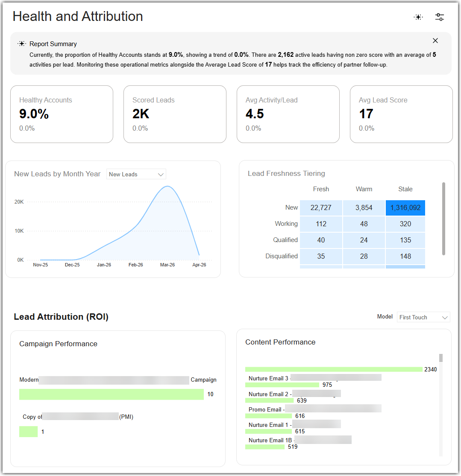Click the Stale column header
461x476 pixels.
pos(405,189)
